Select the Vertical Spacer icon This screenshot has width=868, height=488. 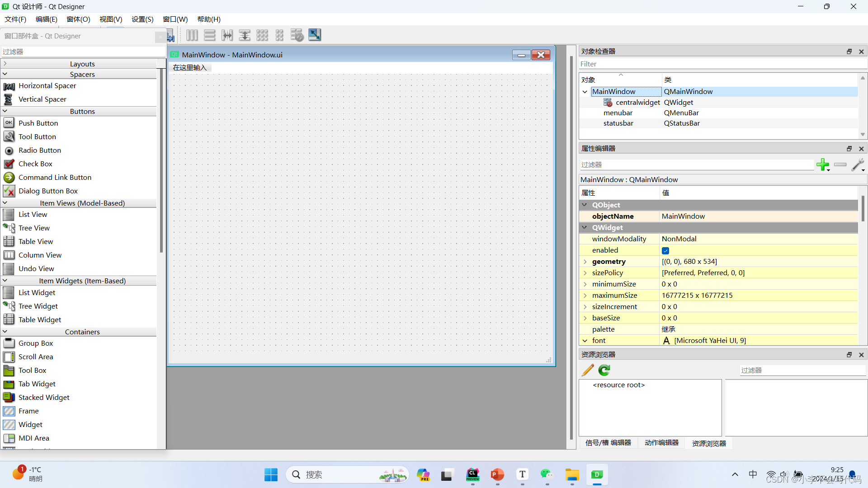(9, 99)
